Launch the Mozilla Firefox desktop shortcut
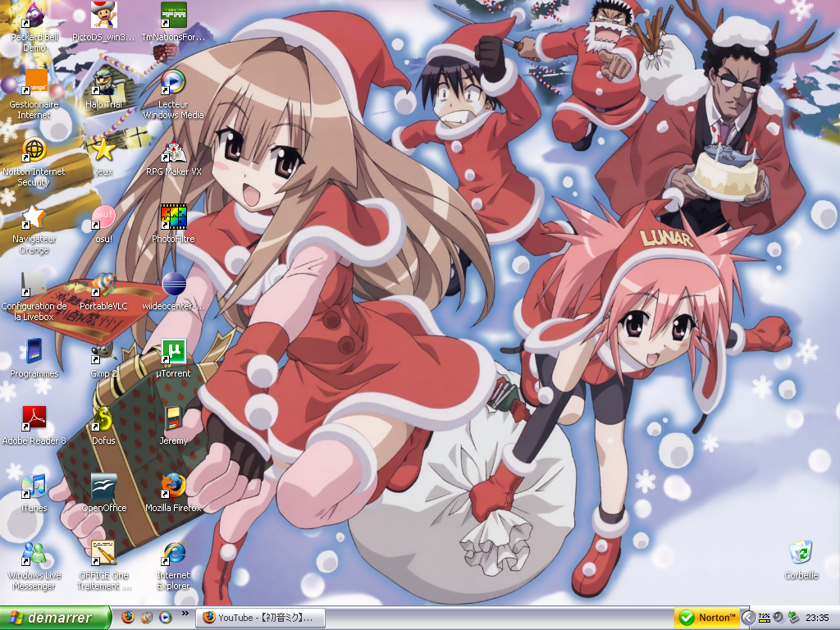Image resolution: width=840 pixels, height=630 pixels. [173, 493]
